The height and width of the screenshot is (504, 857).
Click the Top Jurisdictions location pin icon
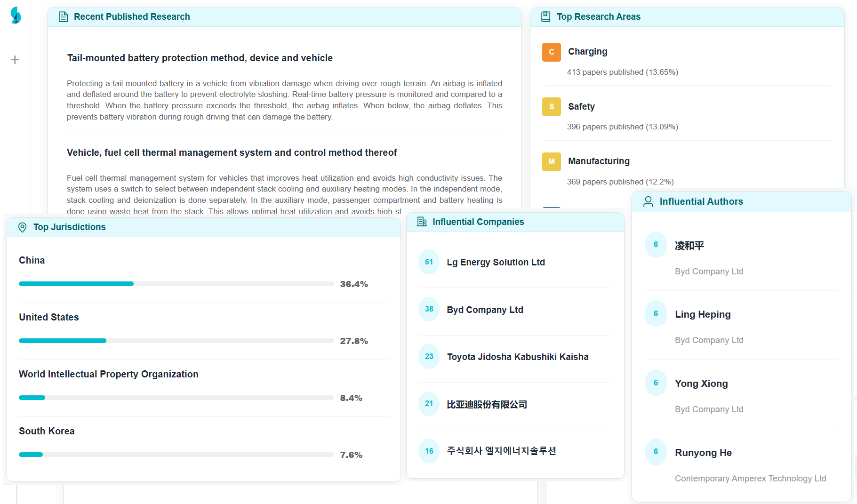pyautogui.click(x=22, y=227)
